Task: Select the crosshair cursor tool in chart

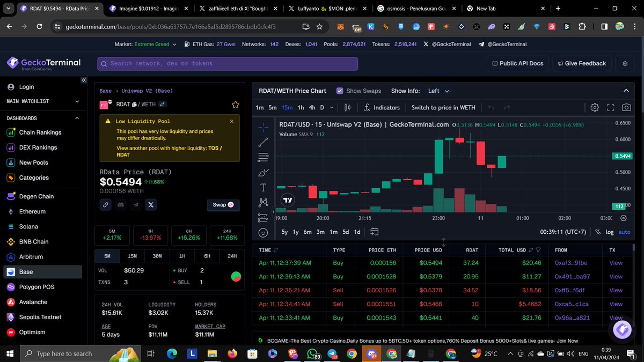Action: point(263,127)
